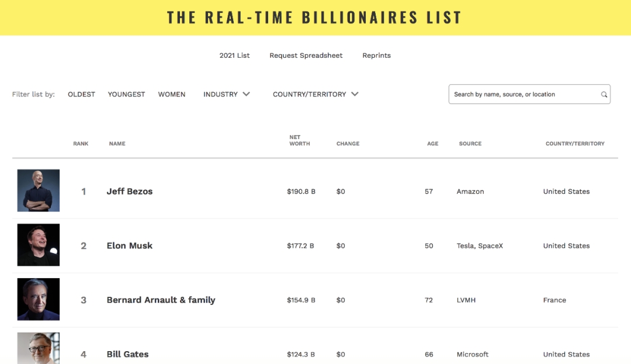Screen dimensions: 631x364
Task: Open the 2021 List link
Action: click(234, 56)
